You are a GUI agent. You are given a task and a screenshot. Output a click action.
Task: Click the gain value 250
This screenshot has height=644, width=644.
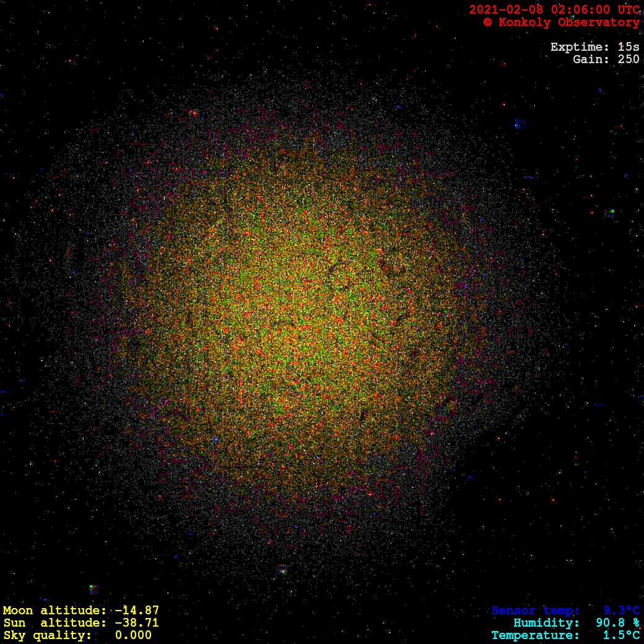click(629, 59)
